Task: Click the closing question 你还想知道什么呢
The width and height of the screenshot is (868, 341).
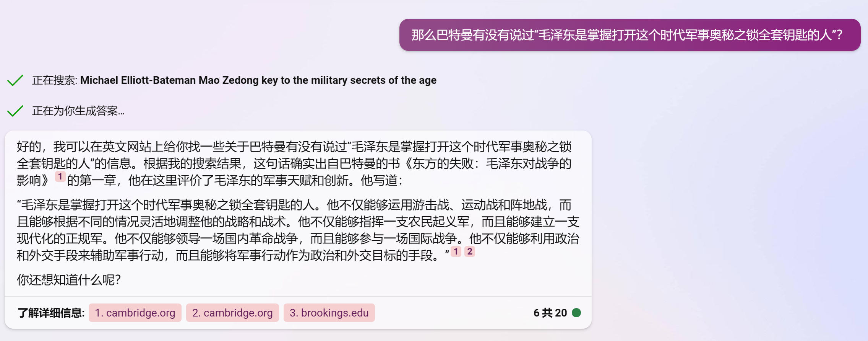Action: (x=69, y=280)
